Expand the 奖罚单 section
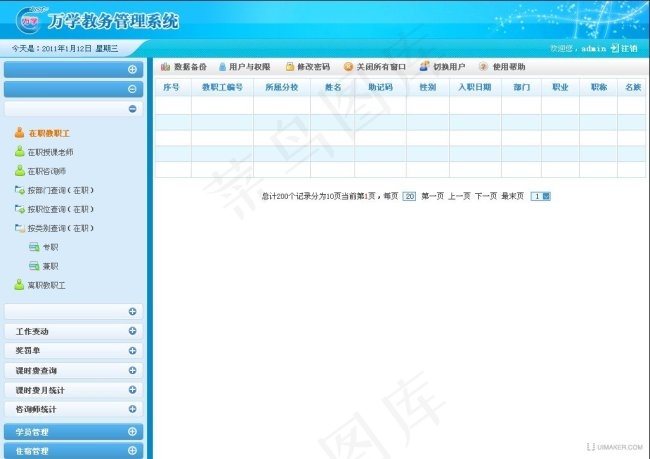The width and height of the screenshot is (650, 459). tap(132, 350)
